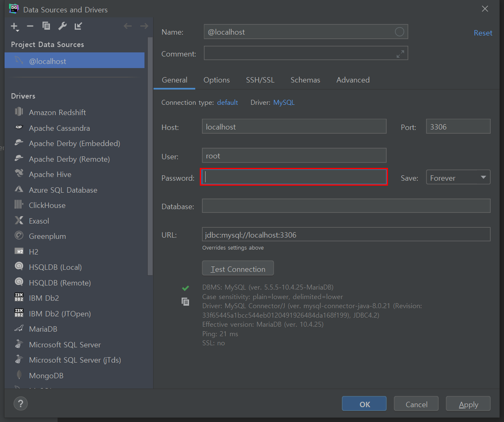
Task: Click the URL input field
Action: tap(346, 234)
